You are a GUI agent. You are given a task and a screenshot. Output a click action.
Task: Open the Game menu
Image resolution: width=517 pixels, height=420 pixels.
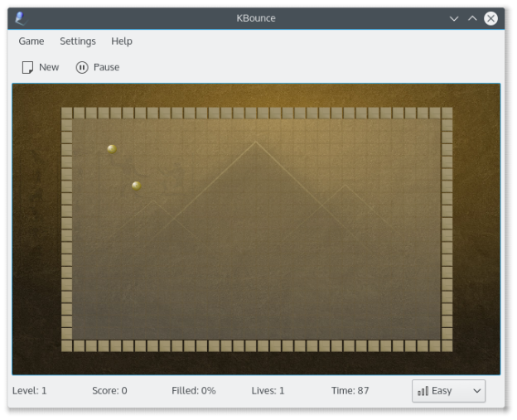point(31,41)
